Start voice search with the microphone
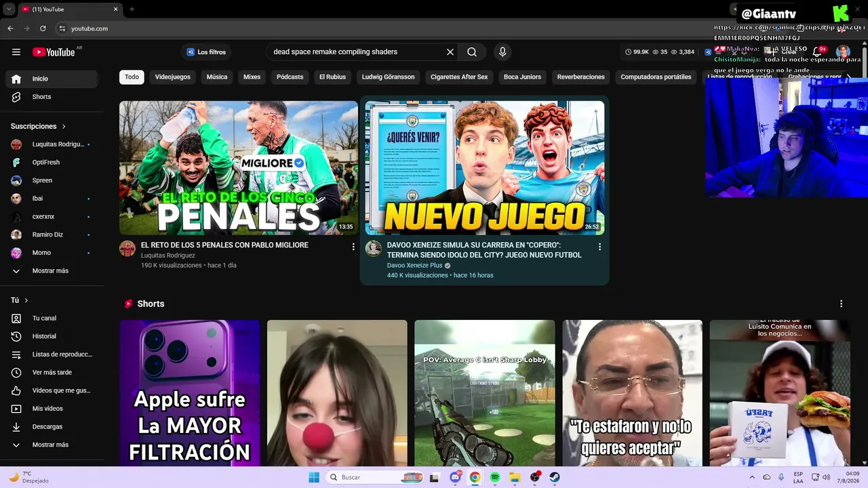The width and height of the screenshot is (868, 488). (502, 52)
